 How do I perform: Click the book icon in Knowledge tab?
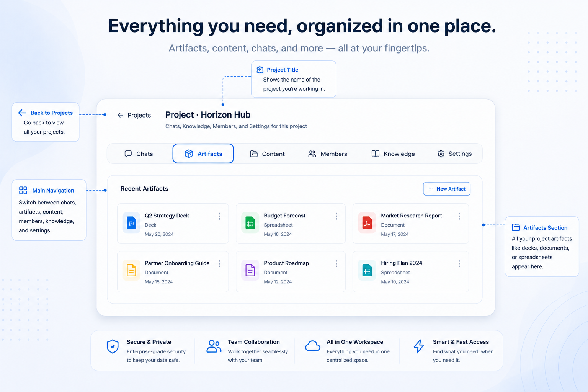376,154
